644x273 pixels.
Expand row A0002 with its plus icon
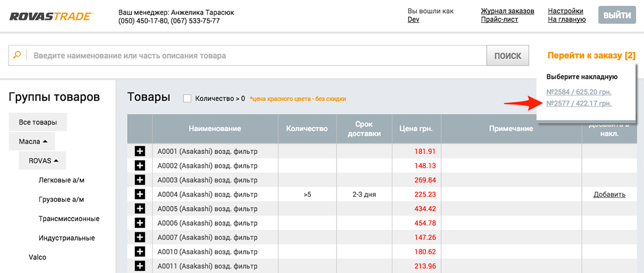pos(140,166)
